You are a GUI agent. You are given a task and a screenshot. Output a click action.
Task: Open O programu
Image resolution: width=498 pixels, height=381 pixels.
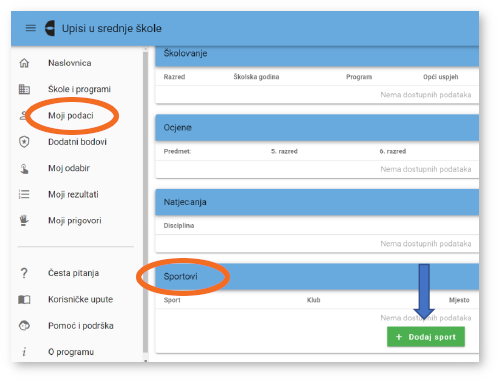point(71,352)
